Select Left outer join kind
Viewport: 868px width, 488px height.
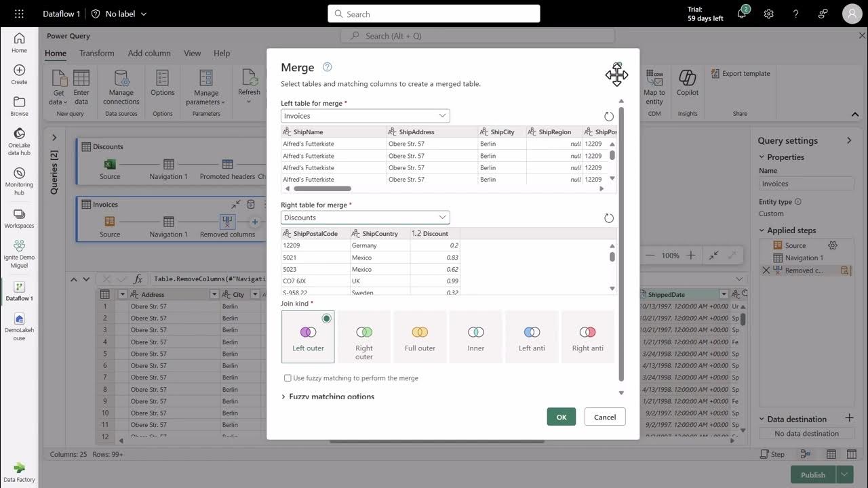click(x=308, y=337)
